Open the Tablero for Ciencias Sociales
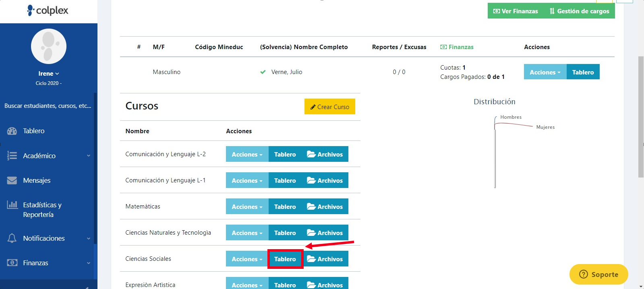 tap(285, 259)
